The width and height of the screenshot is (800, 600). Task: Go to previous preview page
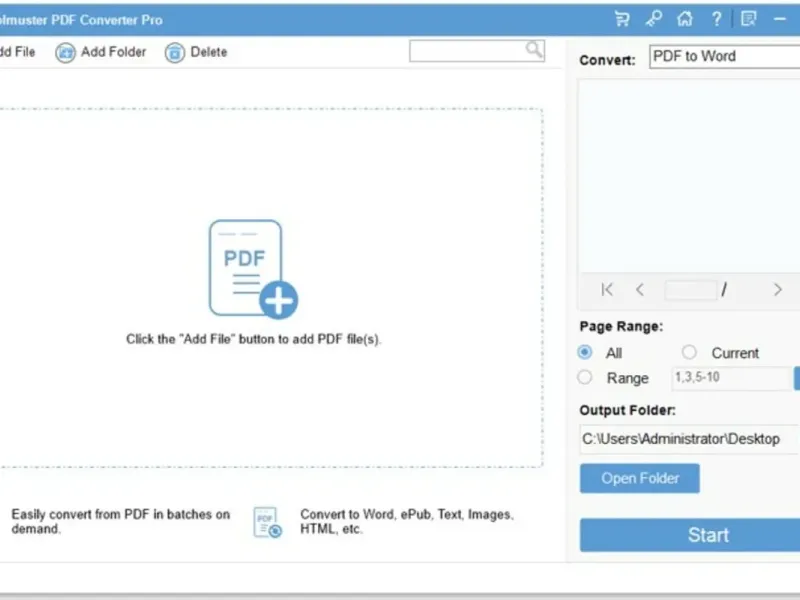640,290
